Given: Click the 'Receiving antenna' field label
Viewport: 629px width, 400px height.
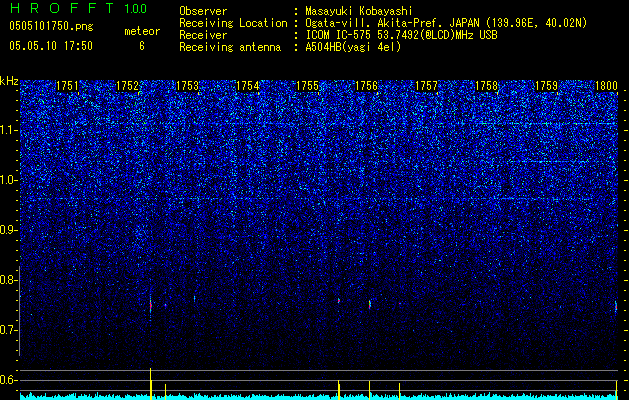Looking at the screenshot, I should (x=230, y=47).
